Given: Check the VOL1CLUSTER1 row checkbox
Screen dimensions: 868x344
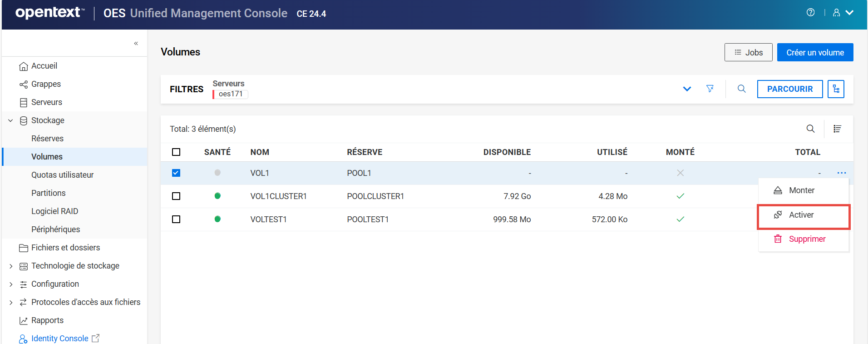Looking at the screenshot, I should [x=176, y=196].
